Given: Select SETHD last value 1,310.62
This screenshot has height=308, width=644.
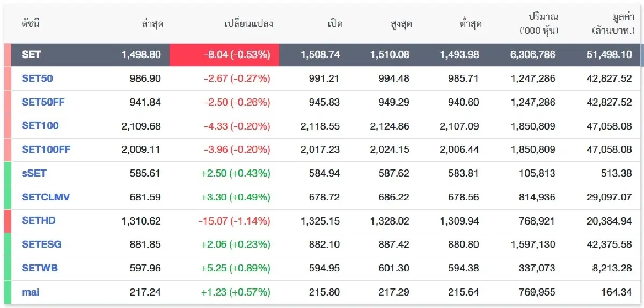Looking at the screenshot, I should point(141,220).
